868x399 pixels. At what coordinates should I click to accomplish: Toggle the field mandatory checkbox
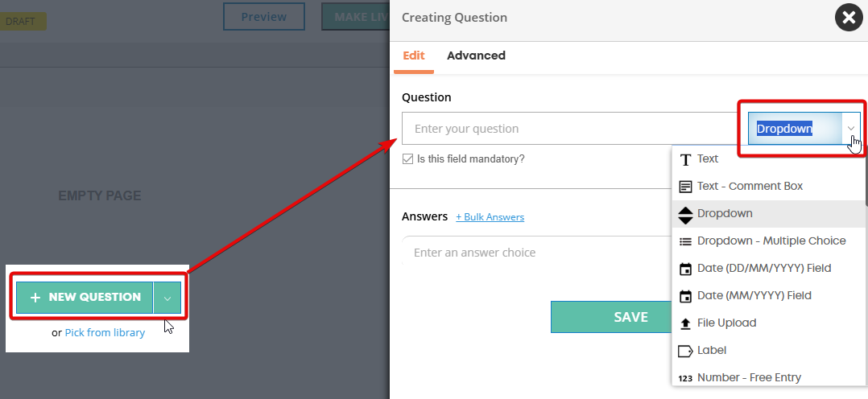coord(408,159)
